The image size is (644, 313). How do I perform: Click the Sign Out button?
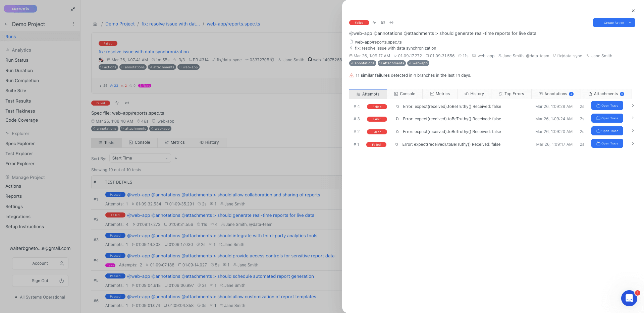(x=40, y=281)
